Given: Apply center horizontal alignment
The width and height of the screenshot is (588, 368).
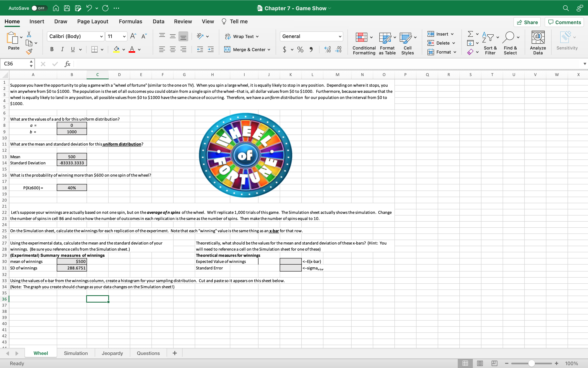Looking at the screenshot, I should (173, 49).
